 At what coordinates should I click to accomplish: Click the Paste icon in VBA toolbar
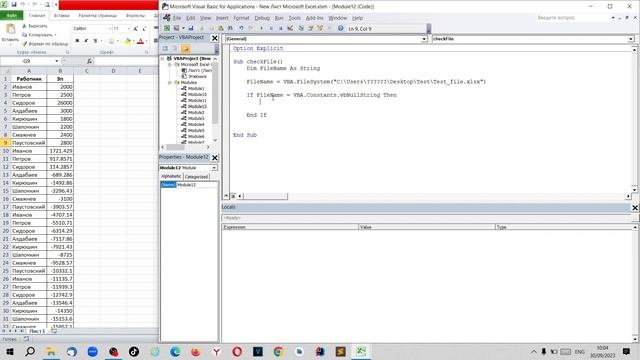220,28
